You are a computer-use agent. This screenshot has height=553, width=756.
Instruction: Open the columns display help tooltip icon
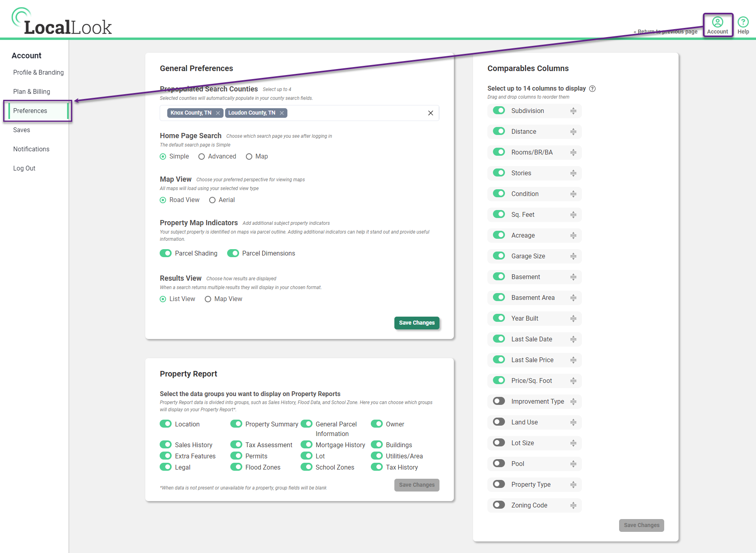coord(593,89)
